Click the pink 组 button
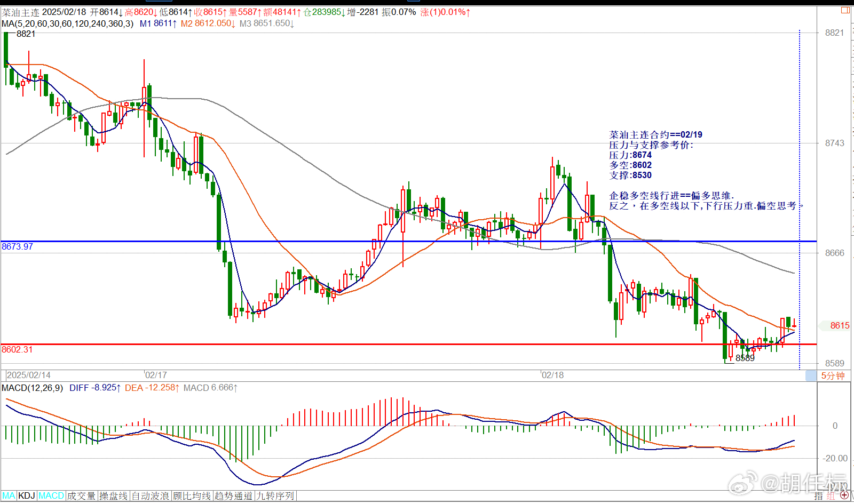The image size is (854, 504). pyautogui.click(x=831, y=496)
